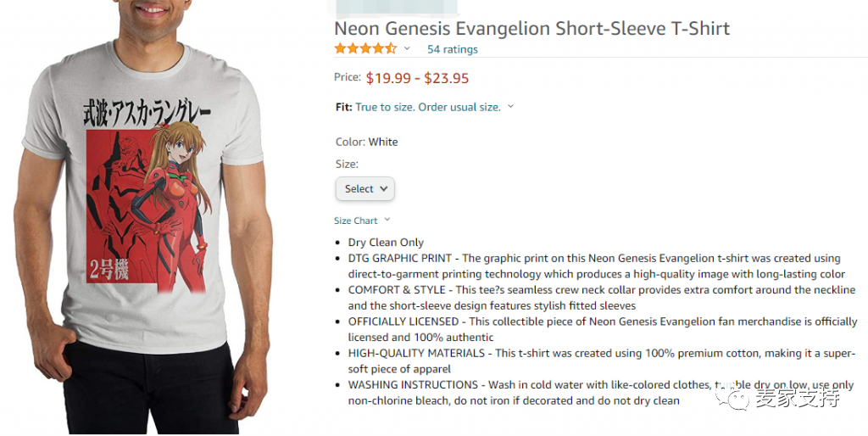Screen dimensions: 868x436
Task: Click the Color: White label
Action: click(366, 142)
